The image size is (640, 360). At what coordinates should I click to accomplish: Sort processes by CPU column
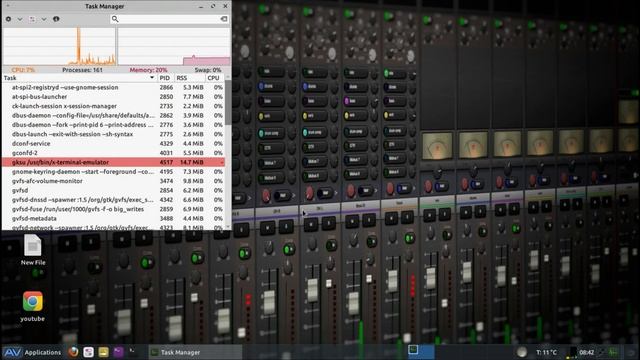point(214,78)
